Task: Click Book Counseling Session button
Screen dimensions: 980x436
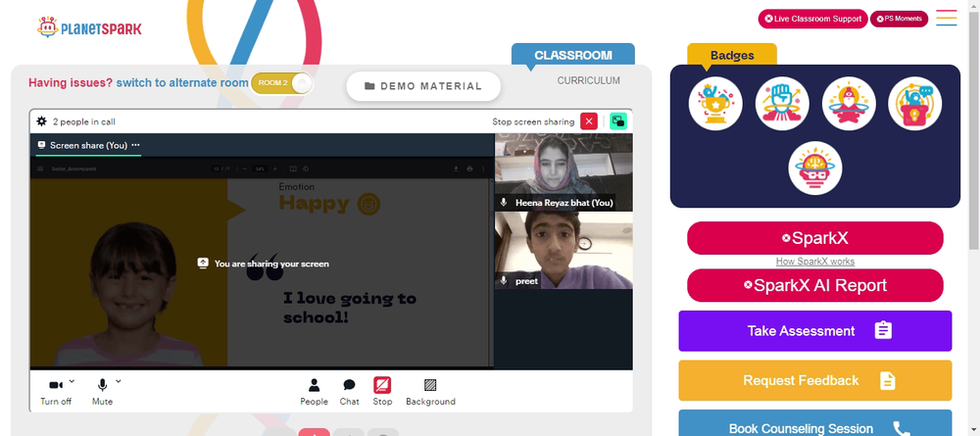Action: [x=815, y=425]
